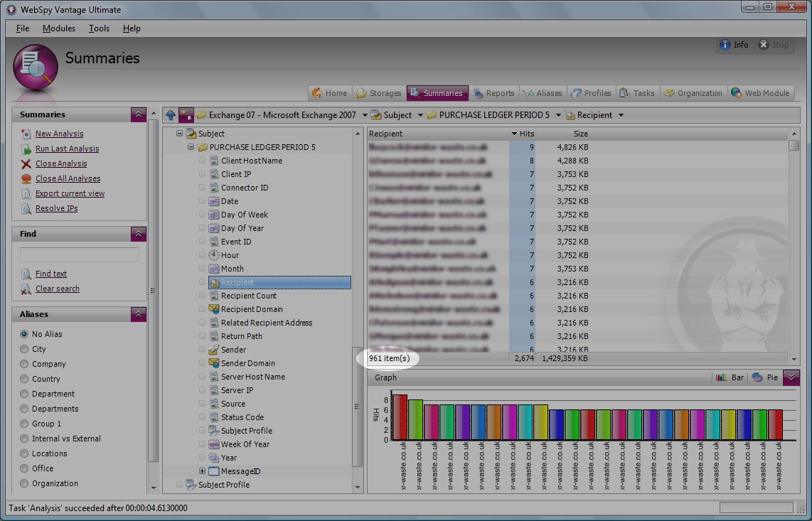Switch to the Reports tab

coord(494,93)
